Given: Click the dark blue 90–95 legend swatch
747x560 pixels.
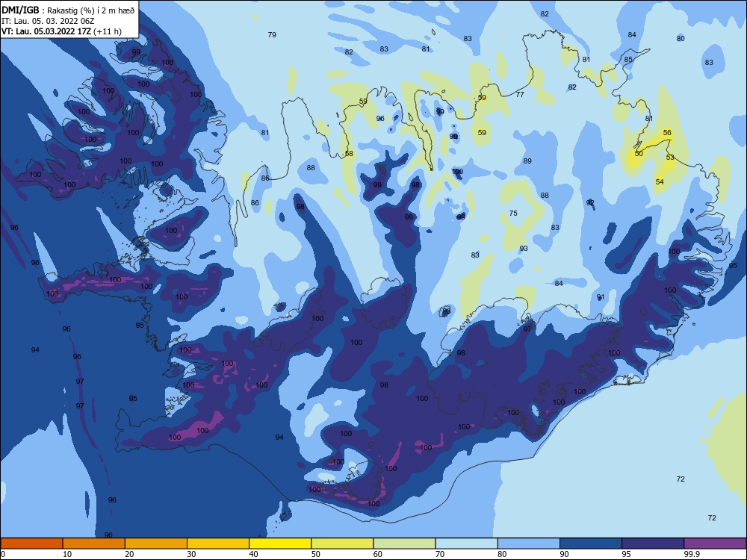Looking at the screenshot, I should point(591,544).
